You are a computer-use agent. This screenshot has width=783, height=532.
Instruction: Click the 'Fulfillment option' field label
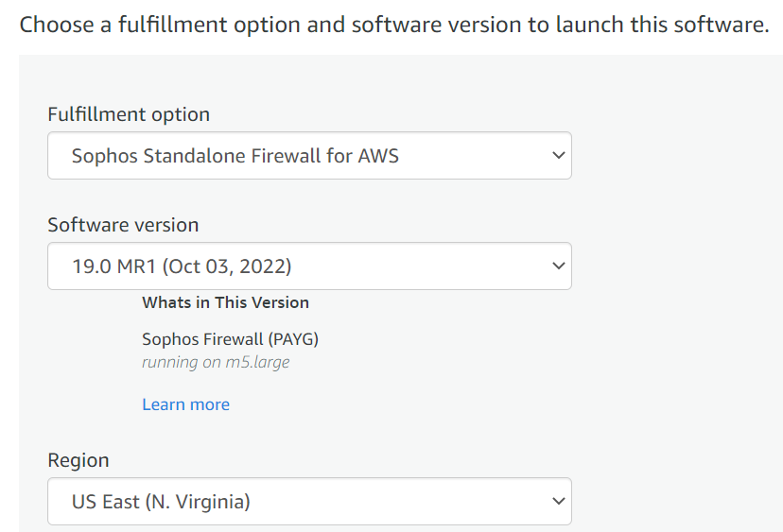(129, 114)
